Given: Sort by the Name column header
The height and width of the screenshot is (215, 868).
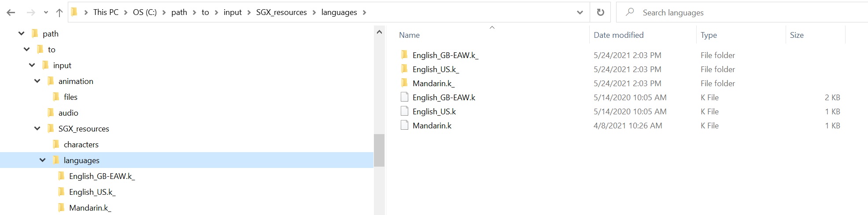Looking at the screenshot, I should (409, 35).
